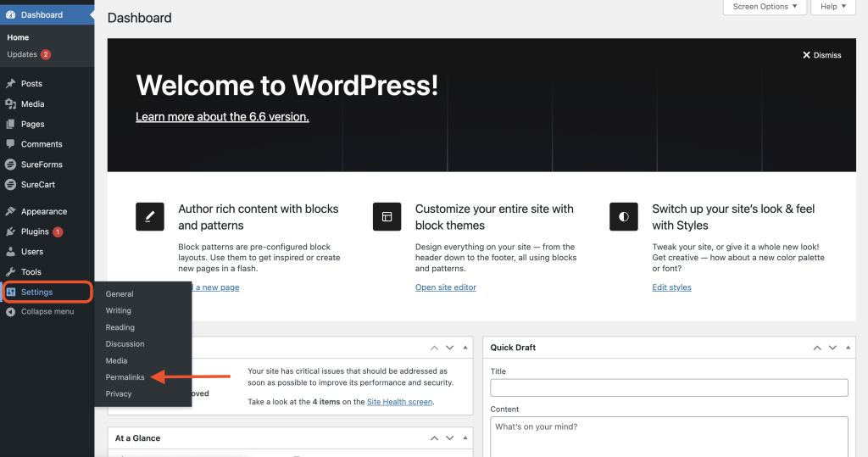Open General in the Settings submenu
This screenshot has width=868, height=457.
pos(120,294)
